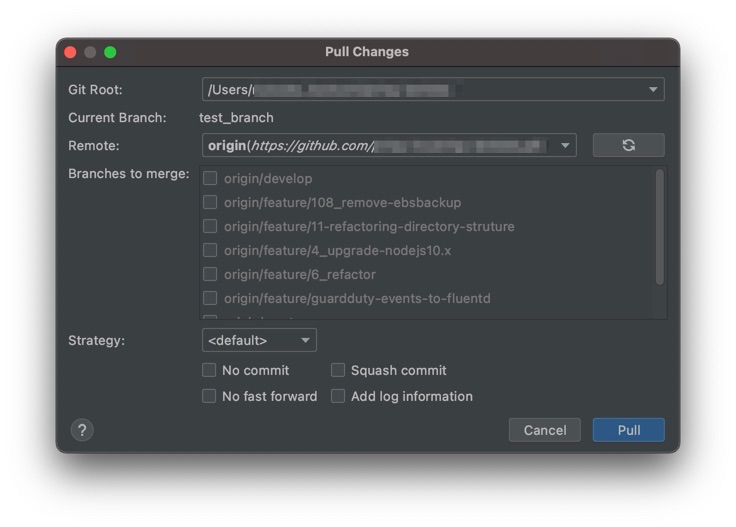Image resolution: width=736 pixels, height=527 pixels.
Task: Toggle the No fast forward checkbox
Action: 209,396
